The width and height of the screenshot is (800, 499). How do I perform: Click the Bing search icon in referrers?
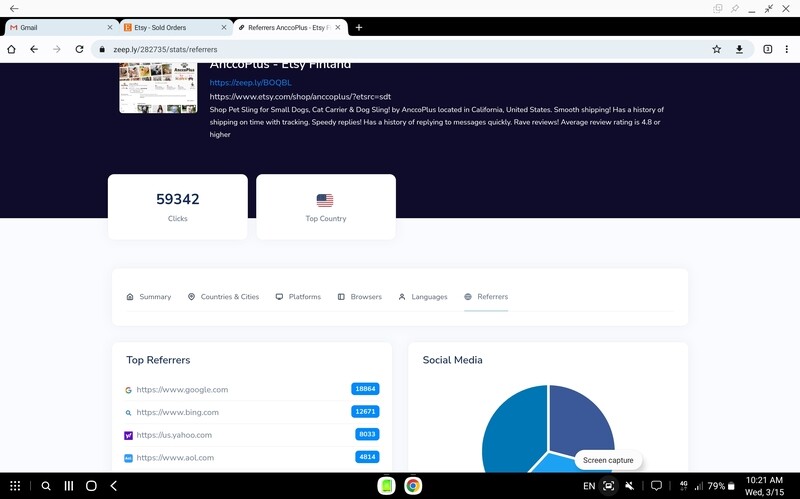coord(129,413)
